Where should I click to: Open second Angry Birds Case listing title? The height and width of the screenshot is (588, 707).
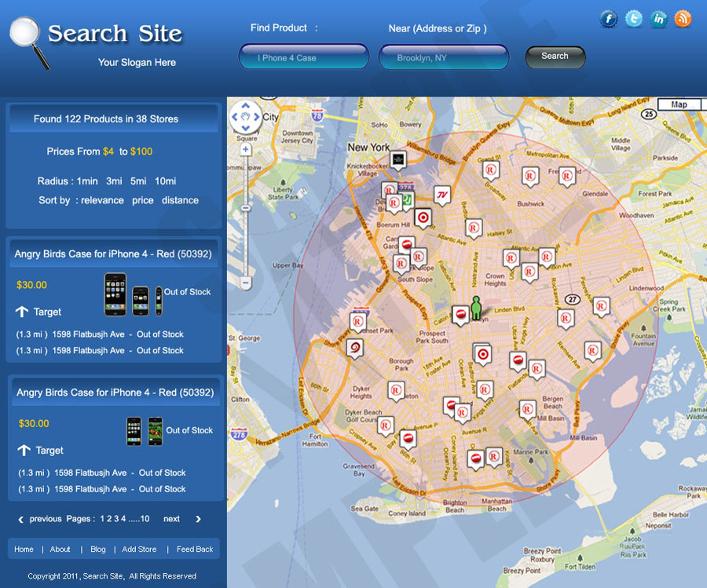click(x=115, y=393)
